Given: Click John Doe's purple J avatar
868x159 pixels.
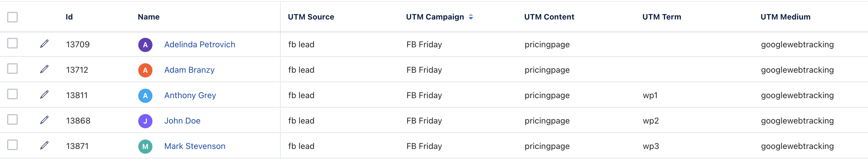Looking at the screenshot, I should 145,121.
